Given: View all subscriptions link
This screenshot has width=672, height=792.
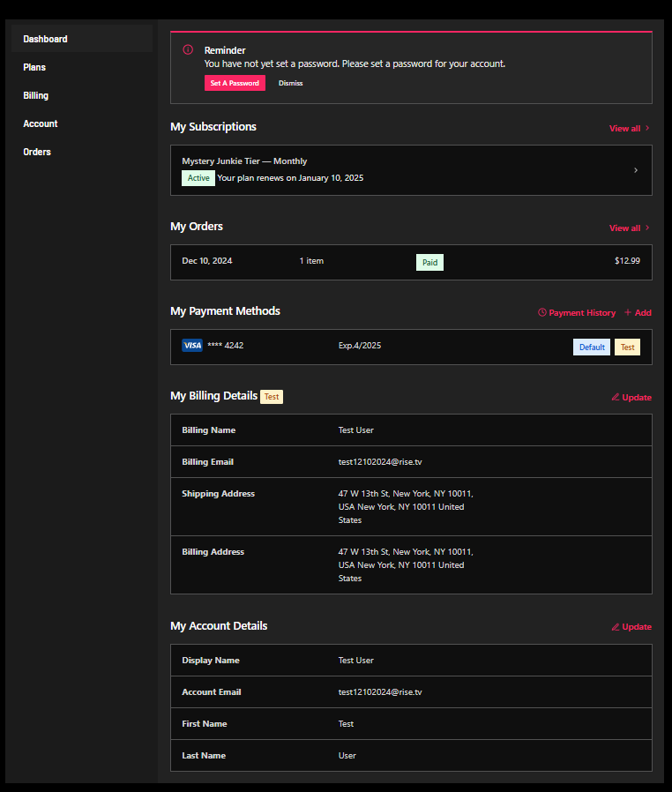Looking at the screenshot, I should (x=624, y=128).
